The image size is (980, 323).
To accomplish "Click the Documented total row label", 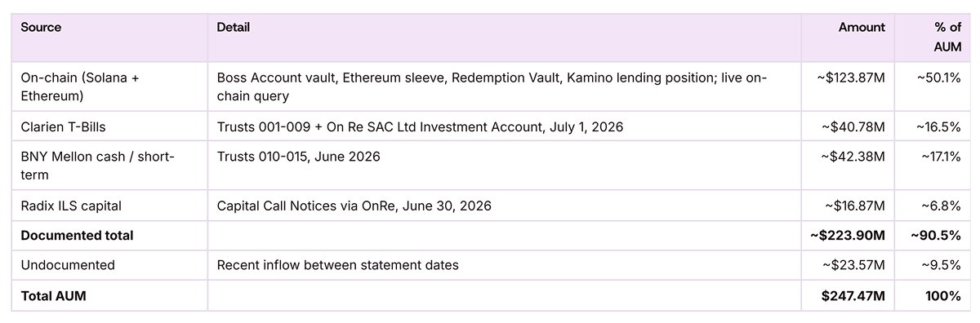I will pyautogui.click(x=77, y=236).
